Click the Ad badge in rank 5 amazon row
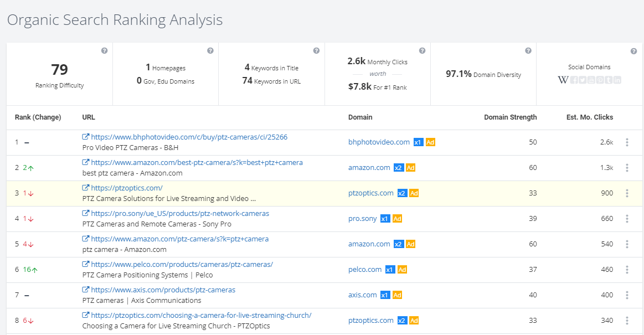 coord(411,244)
